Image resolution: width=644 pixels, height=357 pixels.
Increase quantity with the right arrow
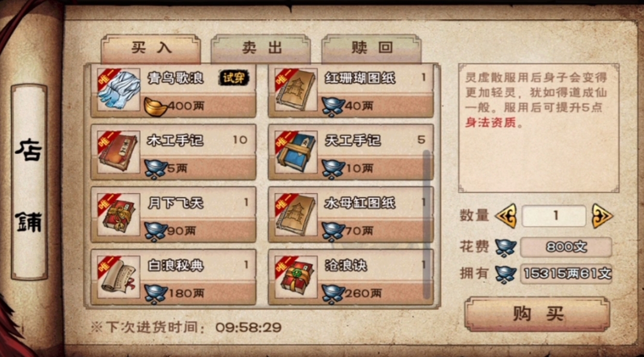[x=602, y=216]
